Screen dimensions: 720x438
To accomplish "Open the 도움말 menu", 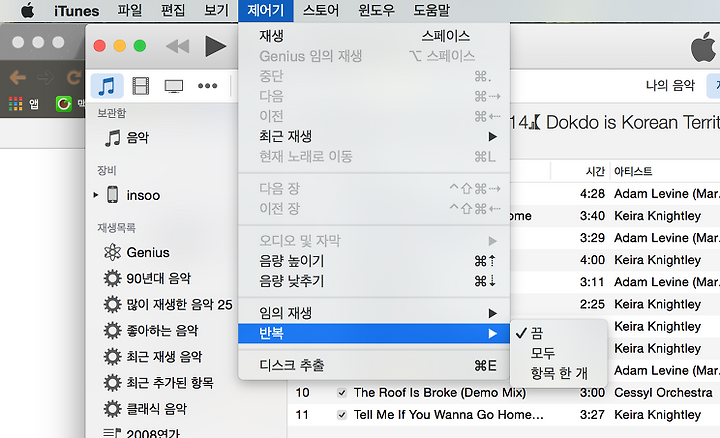I will (x=431, y=11).
